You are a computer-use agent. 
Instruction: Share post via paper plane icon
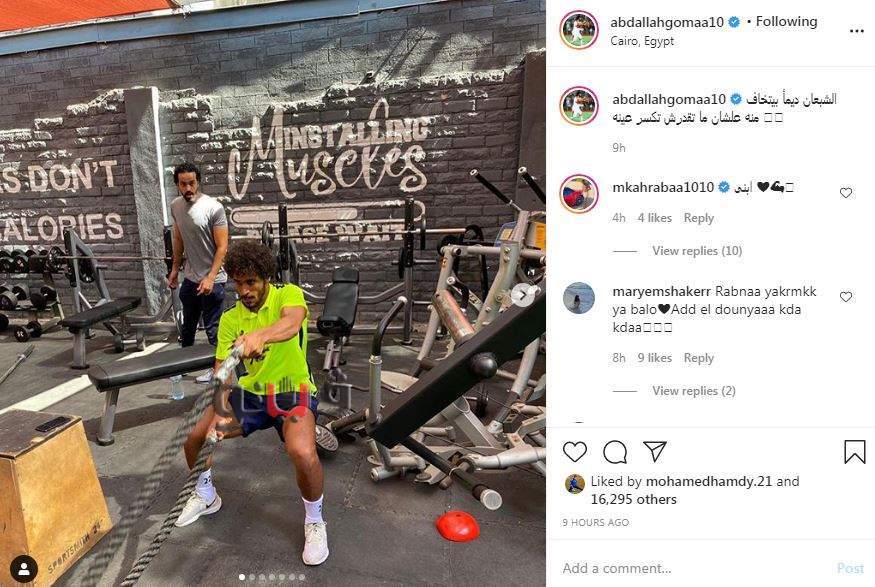pos(655,451)
